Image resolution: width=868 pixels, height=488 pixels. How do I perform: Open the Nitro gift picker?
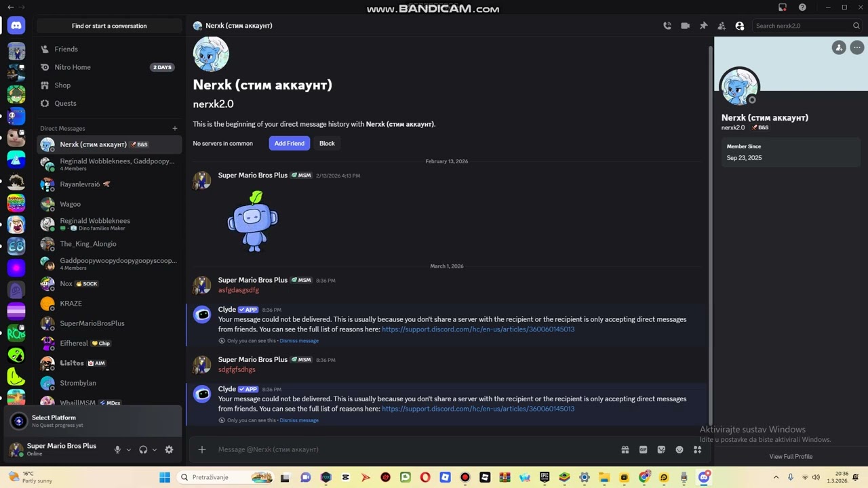tap(625, 449)
